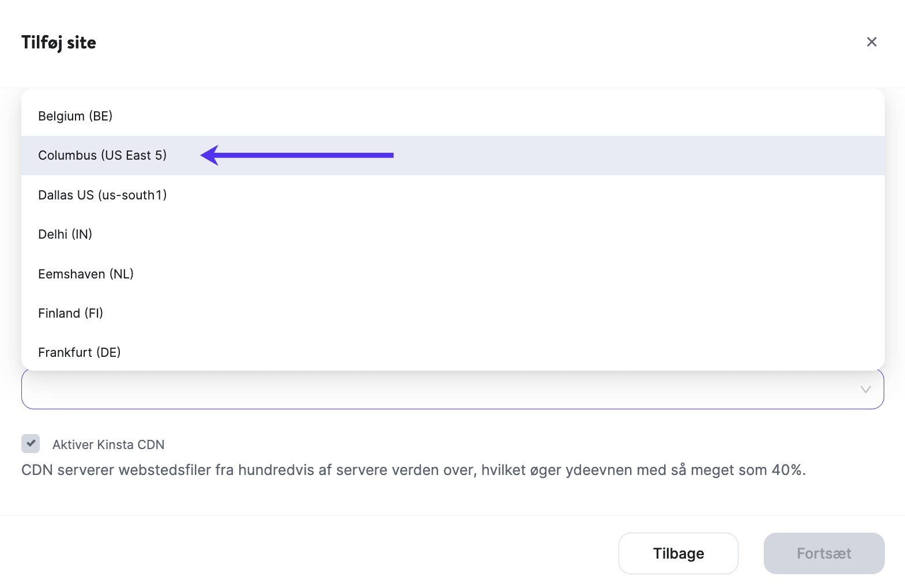Pick Frankfurt (DE) from the dropdown
Viewport: 905px width, 588px height.
pyautogui.click(x=80, y=352)
